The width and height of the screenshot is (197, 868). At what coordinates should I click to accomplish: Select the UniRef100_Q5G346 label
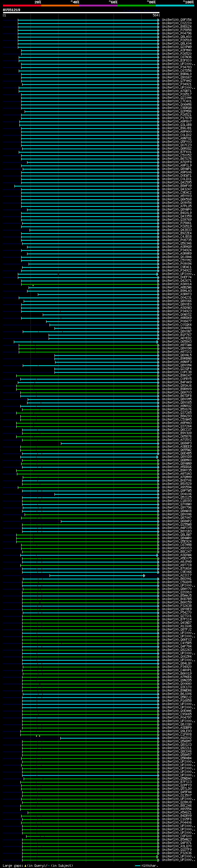pos(177,243)
